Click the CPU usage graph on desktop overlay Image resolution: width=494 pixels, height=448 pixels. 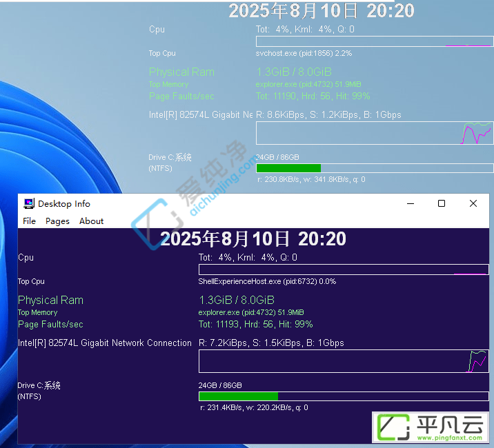[375, 41]
